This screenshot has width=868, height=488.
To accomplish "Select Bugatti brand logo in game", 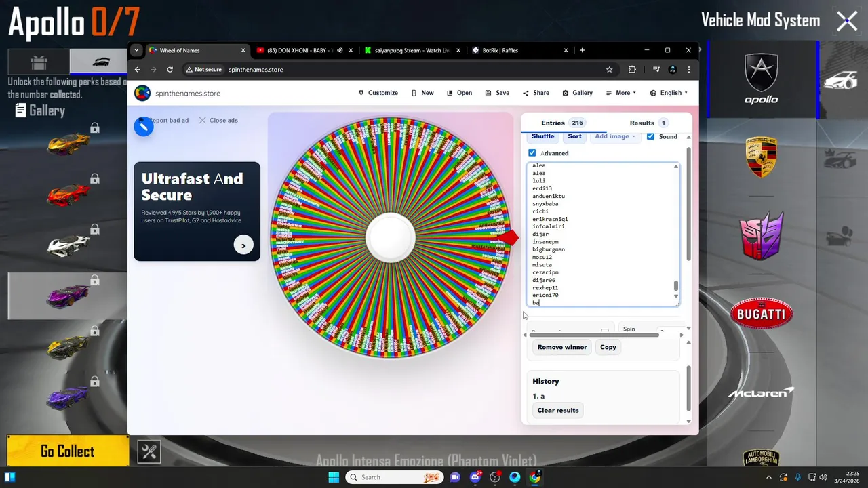I will click(762, 314).
